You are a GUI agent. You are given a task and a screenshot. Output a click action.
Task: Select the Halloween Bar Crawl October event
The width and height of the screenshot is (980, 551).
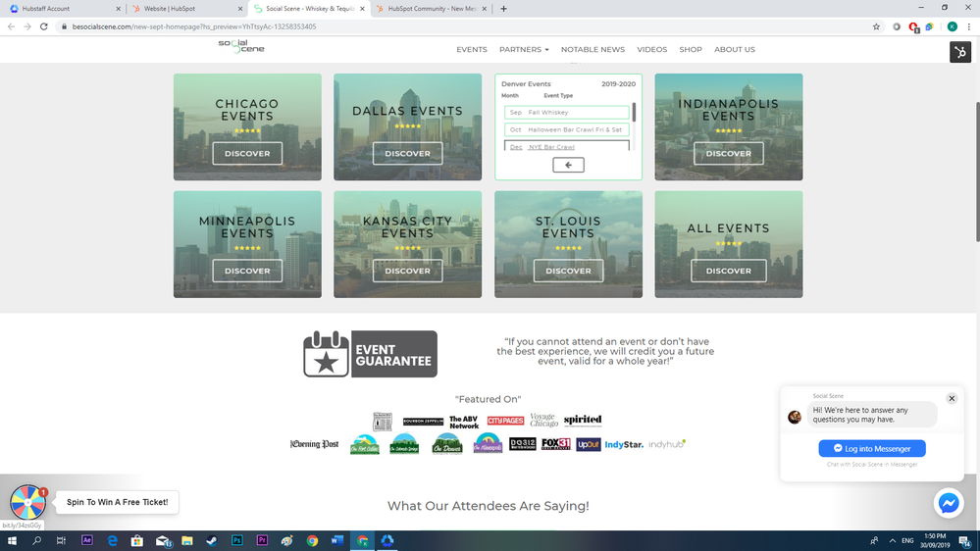pyautogui.click(x=567, y=129)
